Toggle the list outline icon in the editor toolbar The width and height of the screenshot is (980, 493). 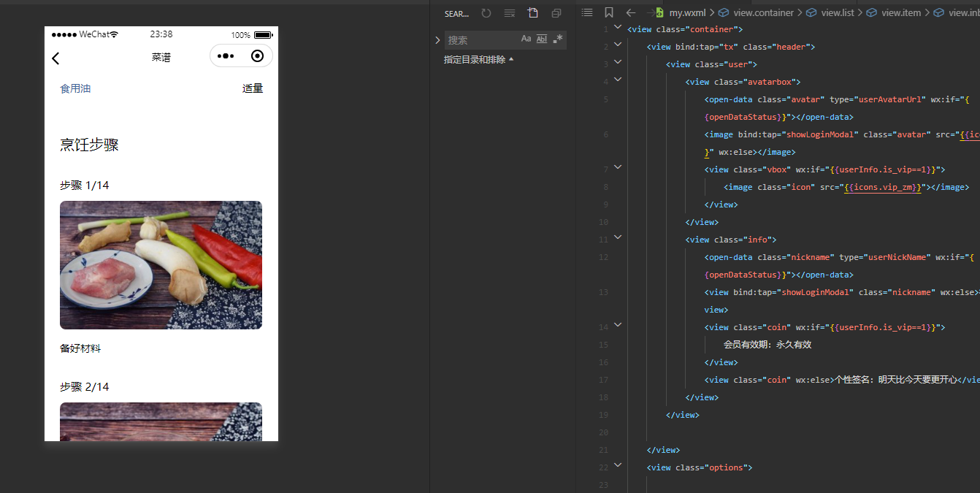click(x=587, y=12)
